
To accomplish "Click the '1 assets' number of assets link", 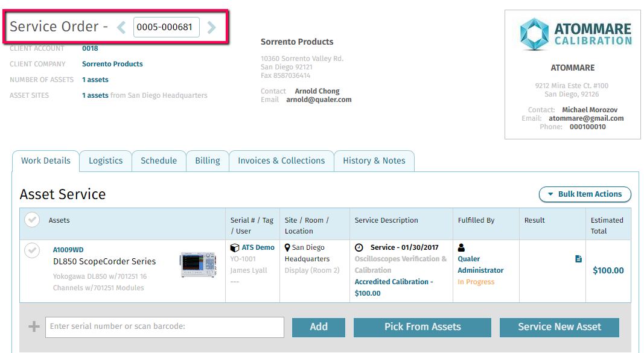I will (x=95, y=80).
